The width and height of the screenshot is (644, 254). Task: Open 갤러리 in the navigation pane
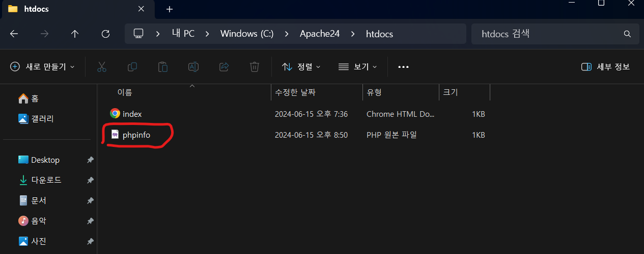tap(36, 119)
